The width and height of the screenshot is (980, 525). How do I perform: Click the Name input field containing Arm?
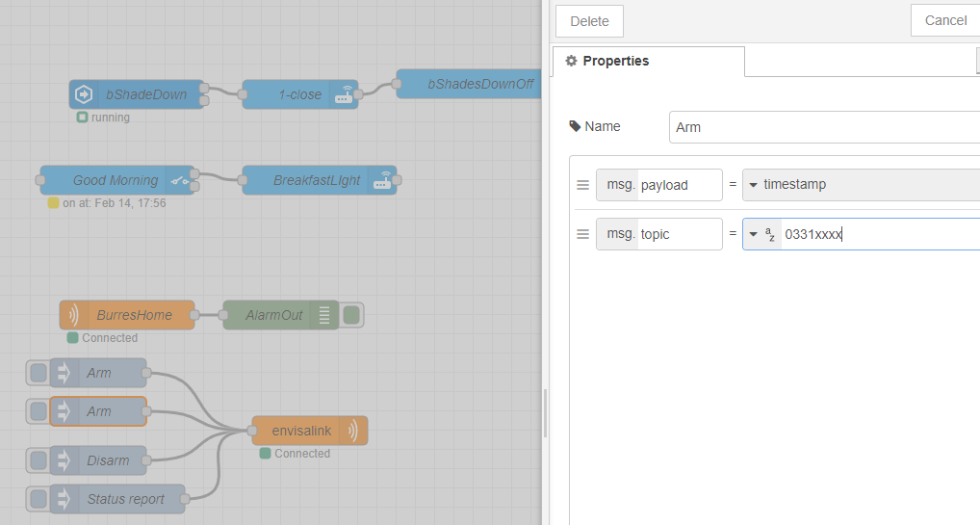(x=823, y=127)
